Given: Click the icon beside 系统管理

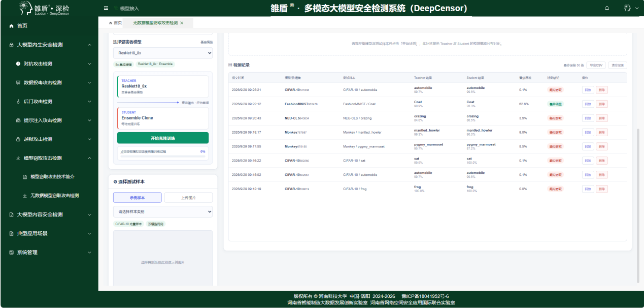Looking at the screenshot, I should tap(12, 252).
